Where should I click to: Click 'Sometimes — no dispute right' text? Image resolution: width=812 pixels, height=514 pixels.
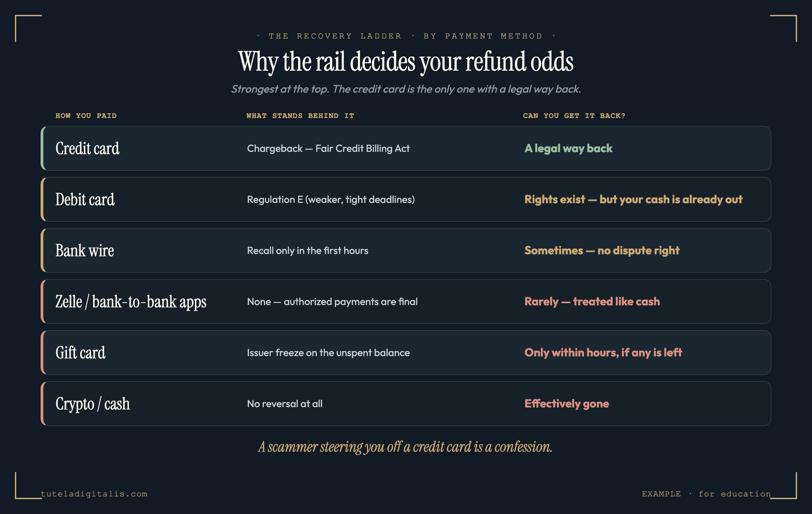(602, 251)
